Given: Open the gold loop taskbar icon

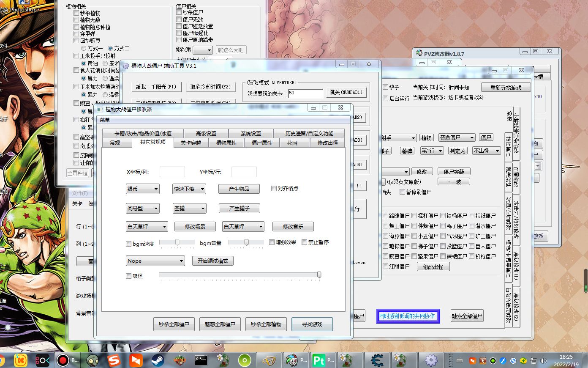Looking at the screenshot, I should click(269, 360).
